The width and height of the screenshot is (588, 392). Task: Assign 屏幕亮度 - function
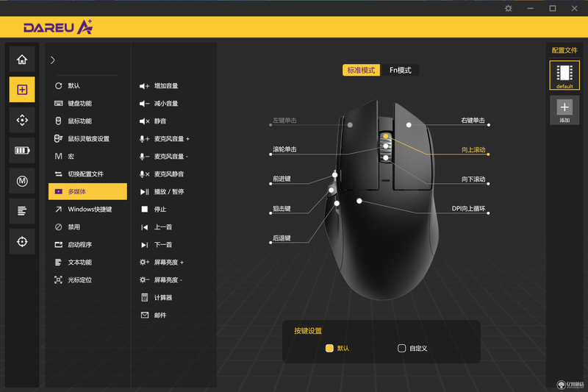click(x=161, y=279)
